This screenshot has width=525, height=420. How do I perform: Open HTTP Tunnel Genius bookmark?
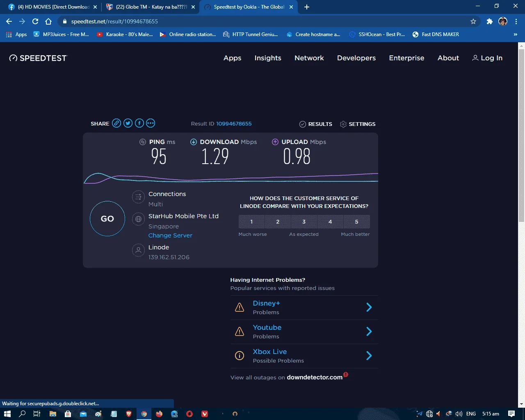251,34
